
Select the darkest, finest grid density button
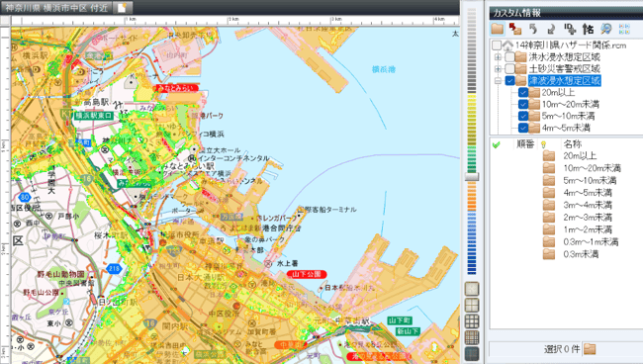click(472, 354)
